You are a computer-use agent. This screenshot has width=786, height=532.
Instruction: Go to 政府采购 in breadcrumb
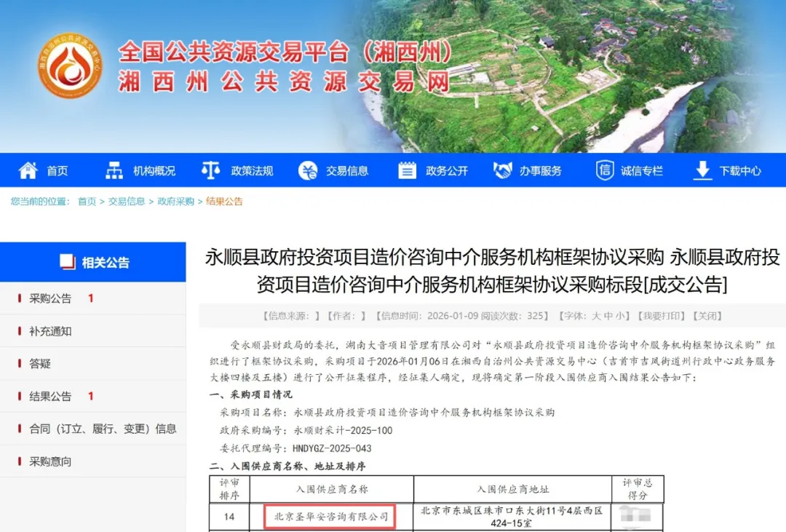[175, 202]
